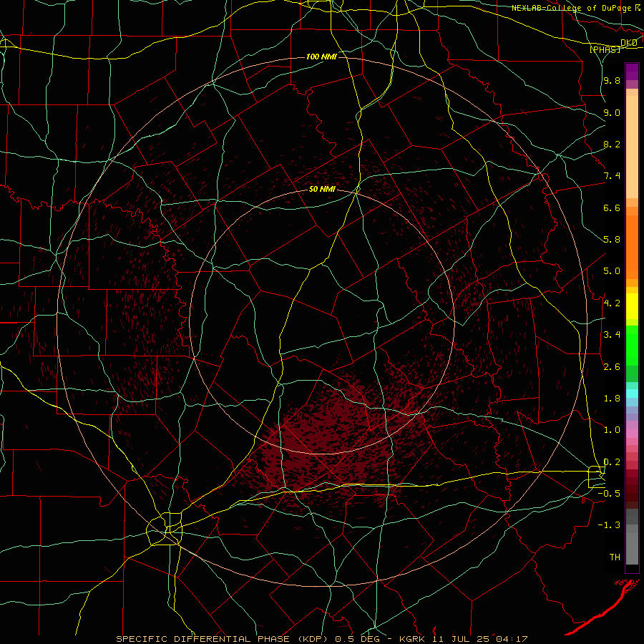The height and width of the screenshot is (644, 644).
Task: Click the 0.2 scale value
Action: (x=612, y=462)
